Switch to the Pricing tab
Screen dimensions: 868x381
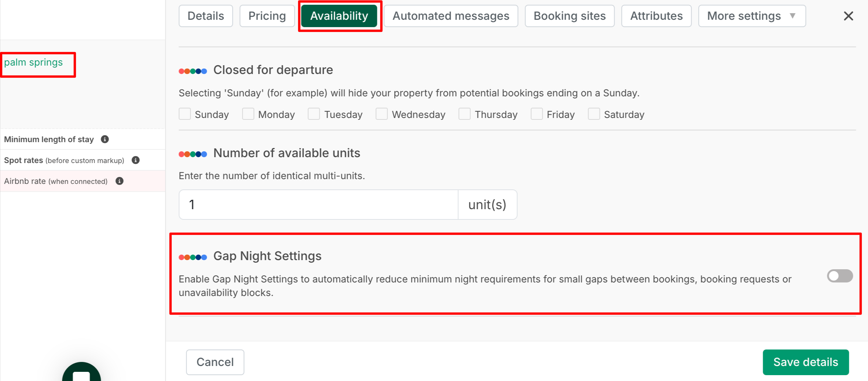coord(267,16)
